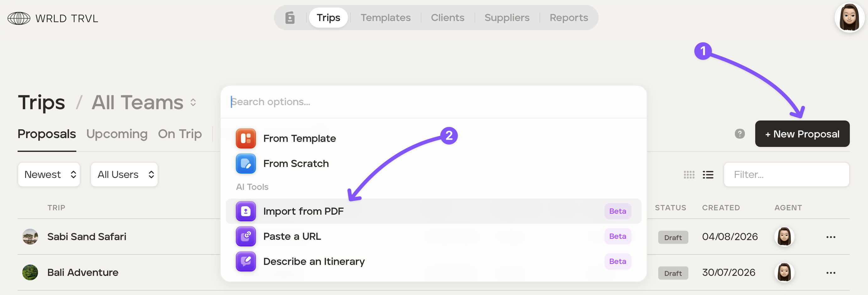This screenshot has width=868, height=295.
Task: Click the Describe an Itinerary icon
Action: [246, 261]
